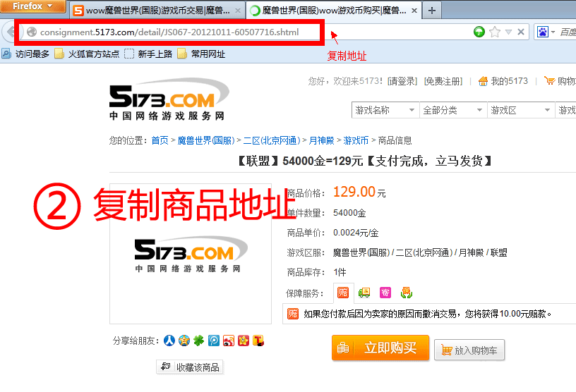Click 魔兽世界(国服) breadcrumb link

pos(206,140)
